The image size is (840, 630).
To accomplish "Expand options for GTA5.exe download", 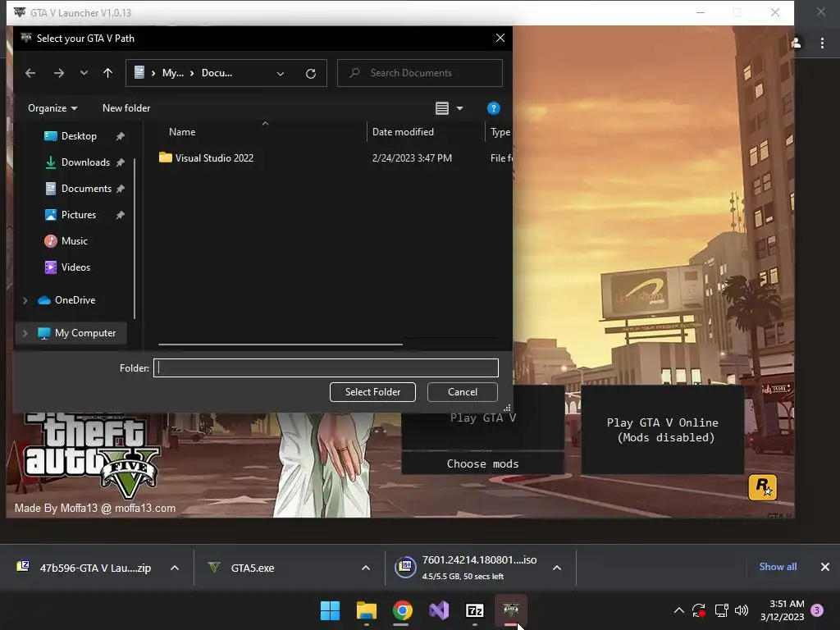I will coord(366,568).
